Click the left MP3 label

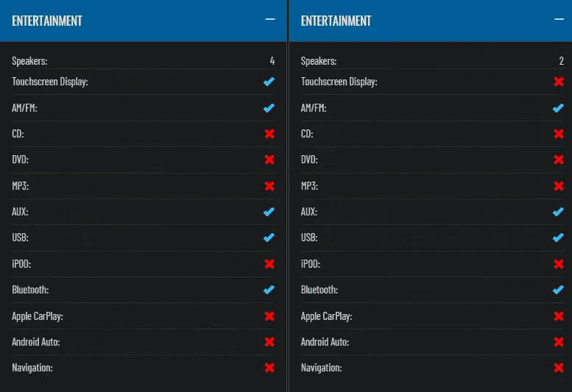21,186
